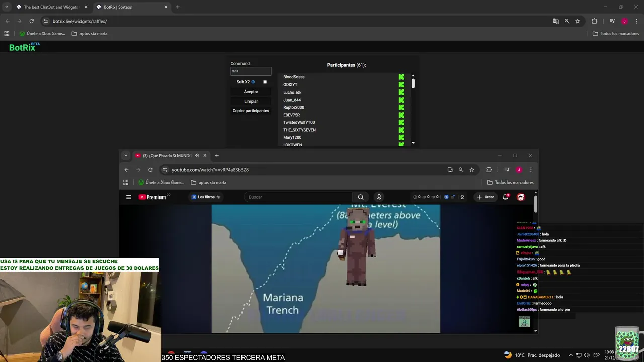Click the Sub X2 info icon
644x362 pixels.
click(x=253, y=82)
